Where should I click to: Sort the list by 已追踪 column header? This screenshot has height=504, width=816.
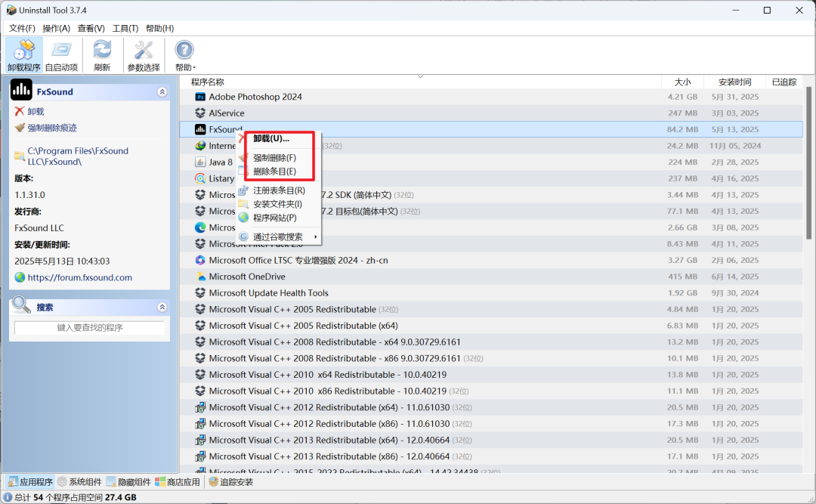[x=784, y=82]
